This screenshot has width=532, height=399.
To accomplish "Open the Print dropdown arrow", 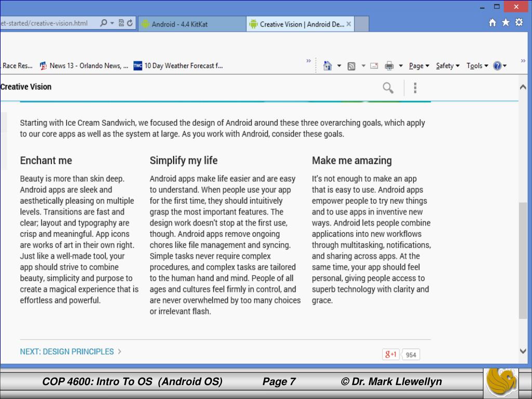I will (x=401, y=66).
